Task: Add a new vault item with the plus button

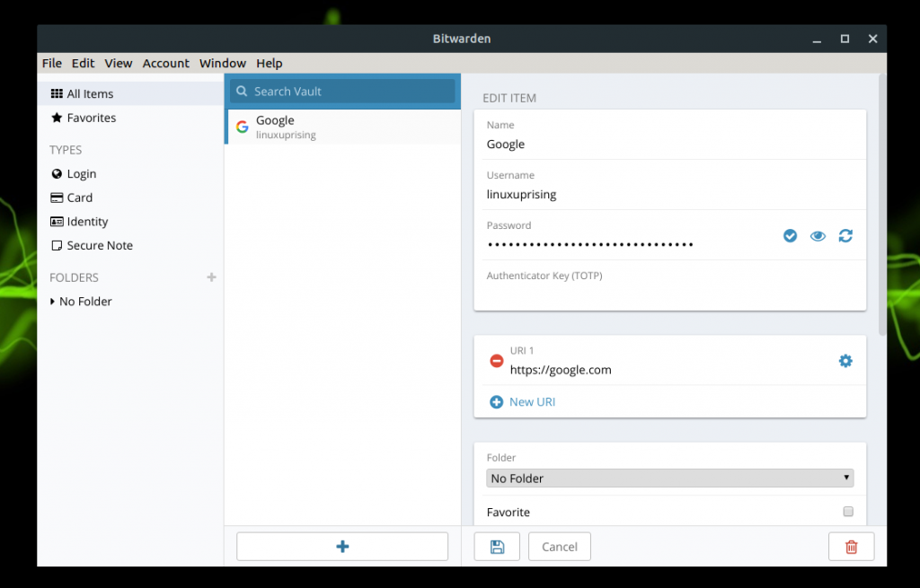Action: [x=341, y=546]
